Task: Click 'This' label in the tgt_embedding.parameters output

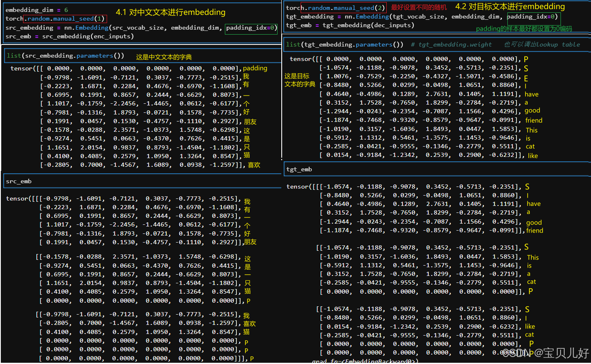Action: 531,130
